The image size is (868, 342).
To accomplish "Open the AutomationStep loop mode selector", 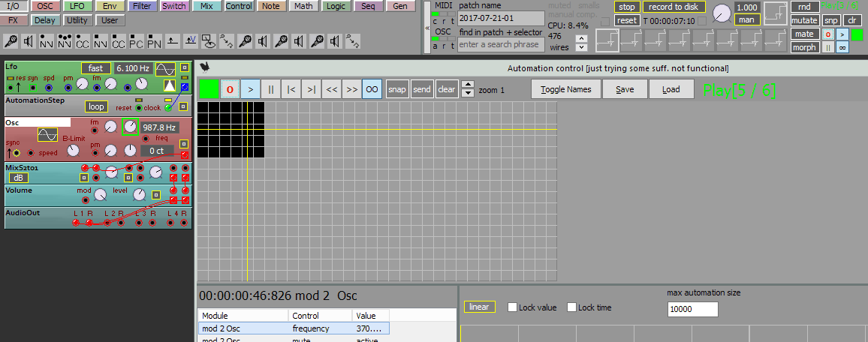I will click(96, 106).
